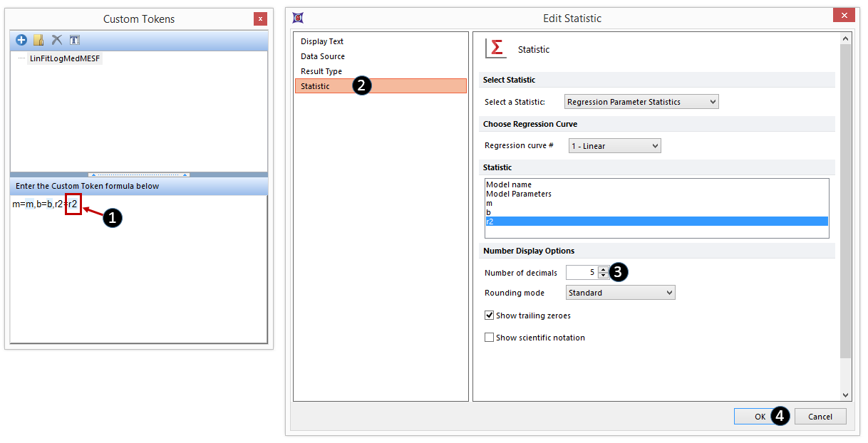Expand the Regression curve # dropdown
Image resolution: width=868 pixels, height=443 pixels.
614,146
